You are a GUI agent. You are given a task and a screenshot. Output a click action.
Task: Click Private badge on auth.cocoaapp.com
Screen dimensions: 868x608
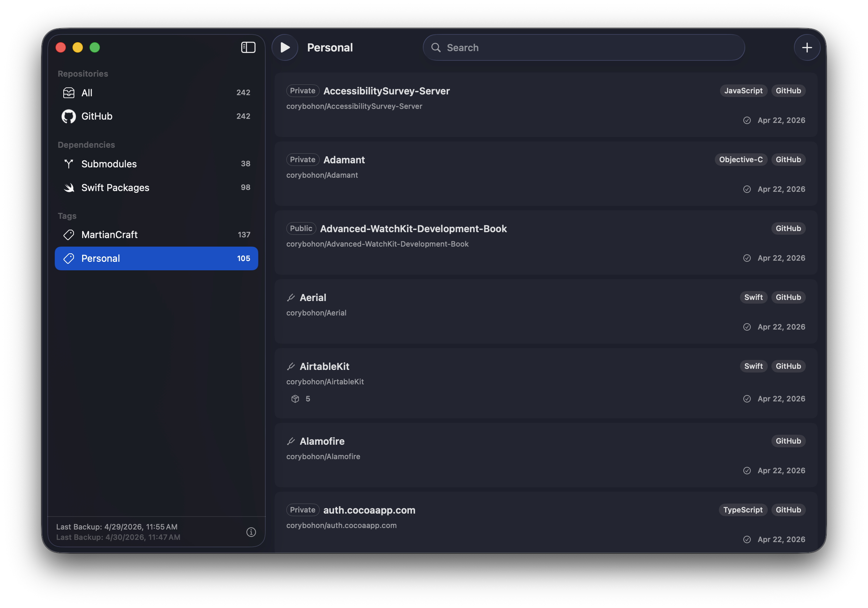click(303, 510)
